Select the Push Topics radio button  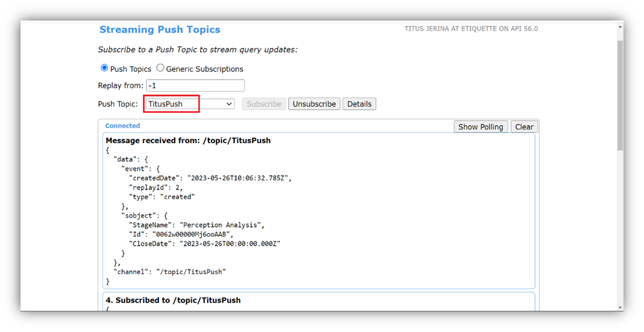point(105,68)
